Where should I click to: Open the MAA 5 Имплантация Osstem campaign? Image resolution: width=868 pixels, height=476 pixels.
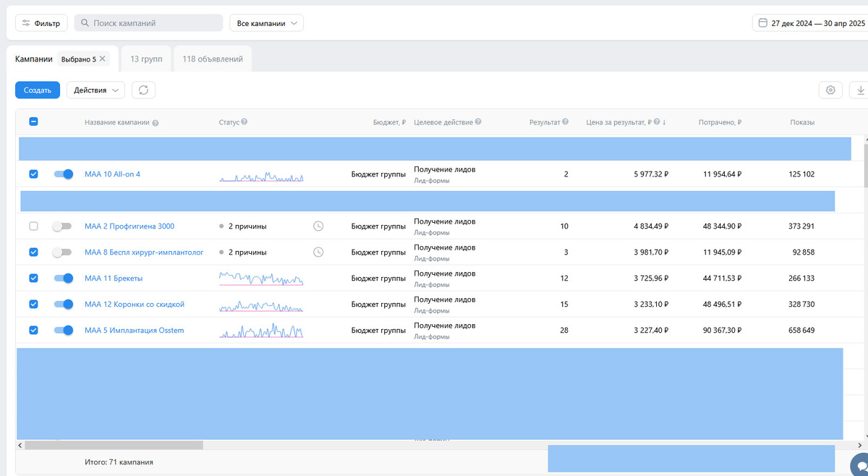click(x=135, y=331)
